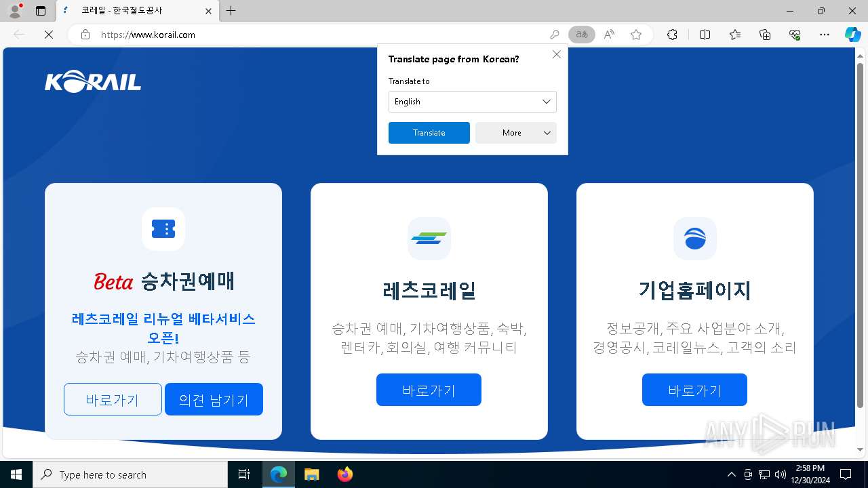868x488 pixels.
Task: Click the ticket icon on Beta card
Action: (163, 229)
